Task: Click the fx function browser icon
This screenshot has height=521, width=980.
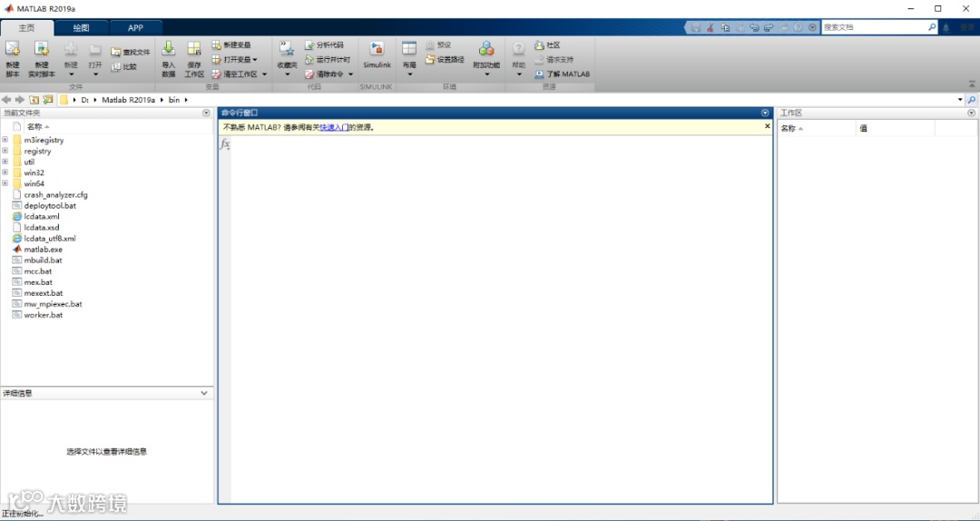Action: [225, 144]
